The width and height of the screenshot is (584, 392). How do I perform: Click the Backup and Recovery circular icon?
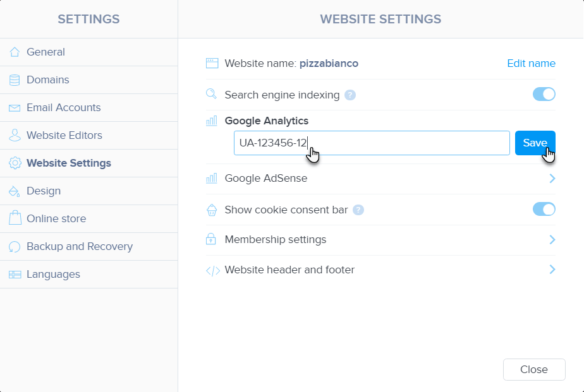(15, 247)
